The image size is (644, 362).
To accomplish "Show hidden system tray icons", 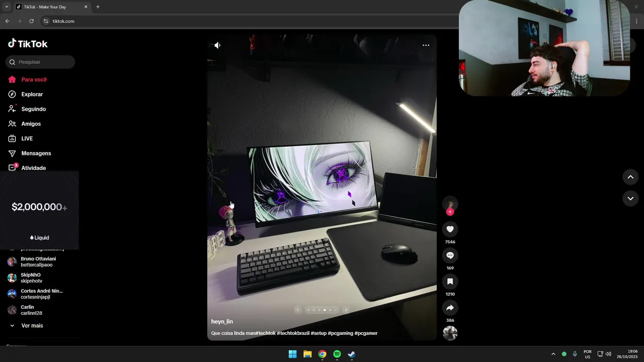I will pos(553,354).
